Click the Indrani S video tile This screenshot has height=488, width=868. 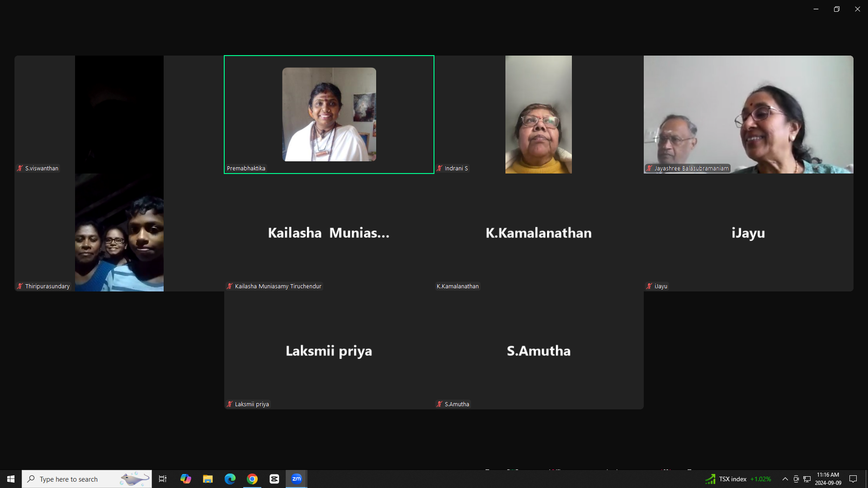click(538, 114)
